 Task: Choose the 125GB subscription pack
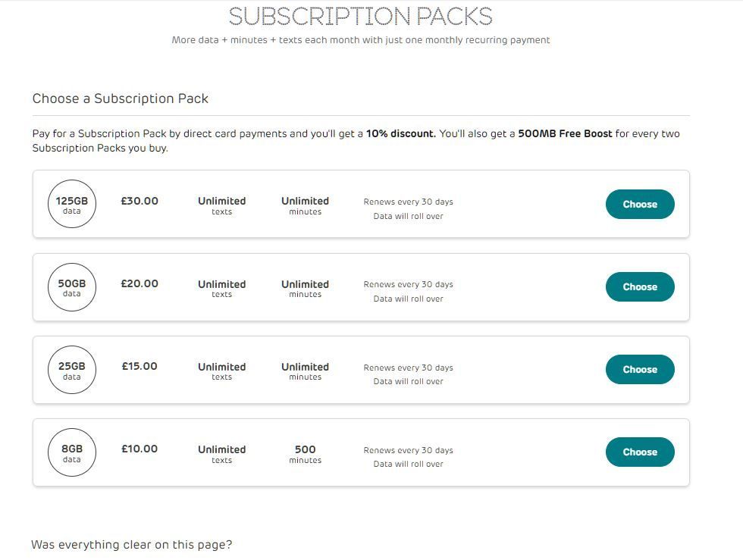click(x=640, y=204)
